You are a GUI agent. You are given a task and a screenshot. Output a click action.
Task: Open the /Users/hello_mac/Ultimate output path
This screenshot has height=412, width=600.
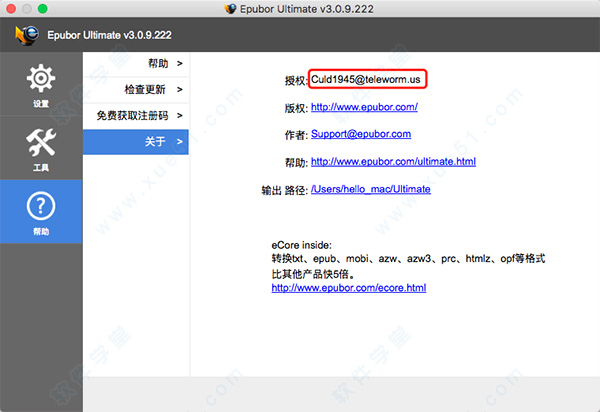(371, 189)
